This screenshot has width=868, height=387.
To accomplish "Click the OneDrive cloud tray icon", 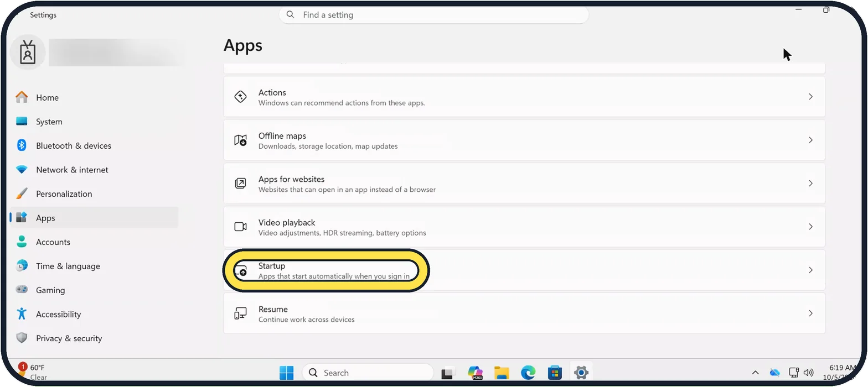I will 775,373.
